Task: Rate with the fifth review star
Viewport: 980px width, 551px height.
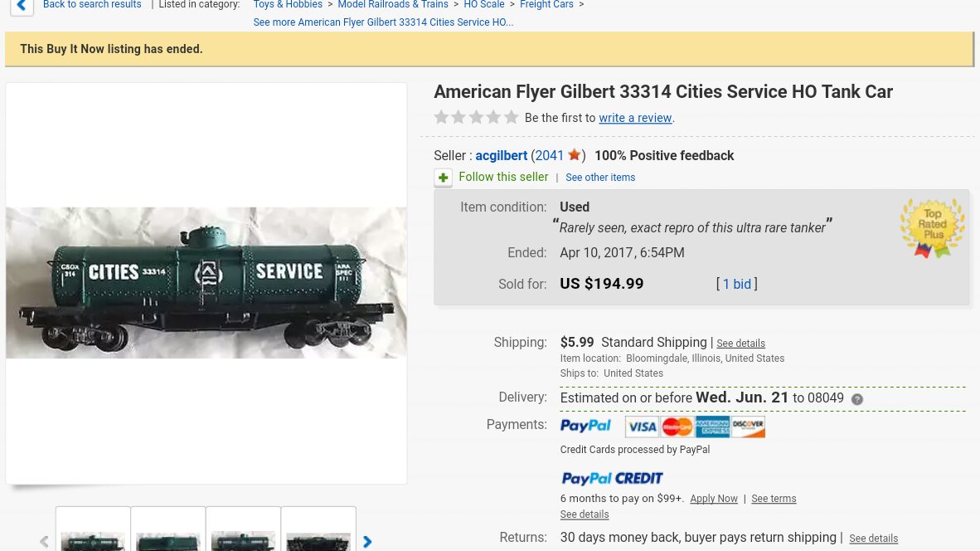Action: (512, 117)
